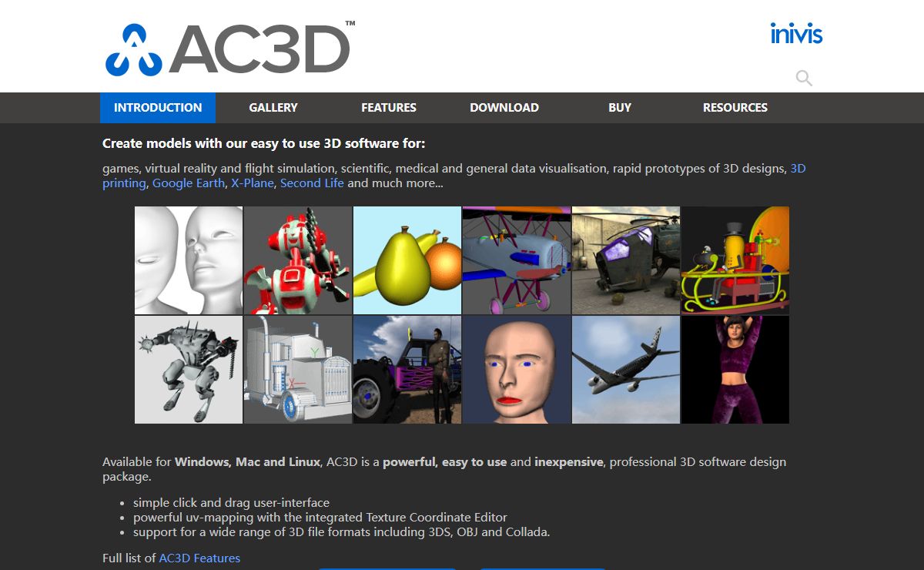Viewport: 924px width, 570px height.
Task: Click the 'Create models with our easy to use 3D software for:' heading
Action: [x=263, y=143]
